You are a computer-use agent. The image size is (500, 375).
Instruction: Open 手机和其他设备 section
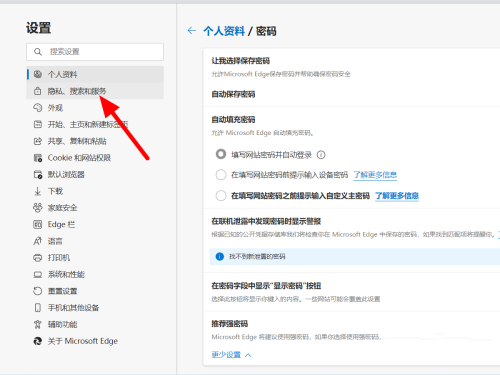(95, 308)
